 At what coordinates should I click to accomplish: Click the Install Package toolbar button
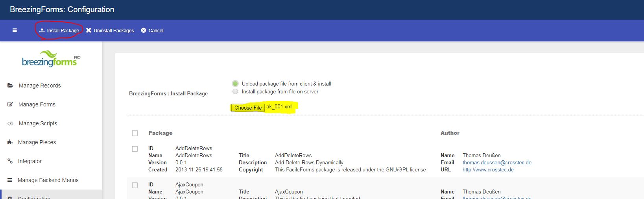point(59,30)
